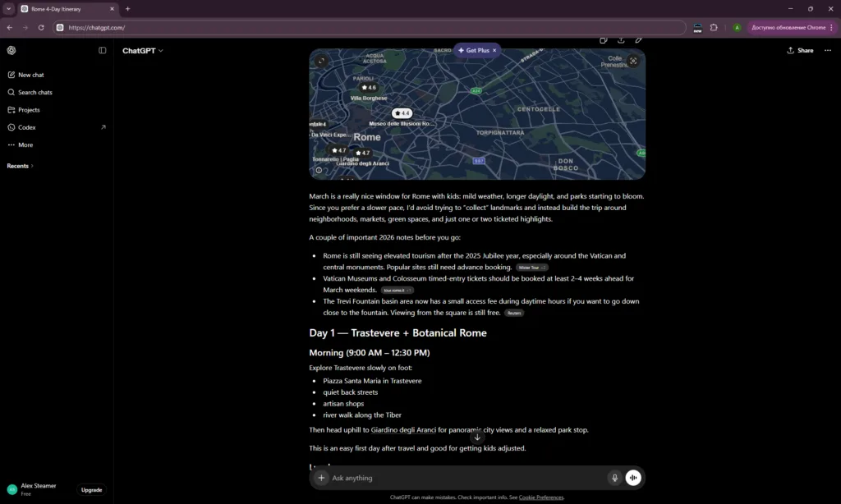Screen dimensions: 841x504
Task: Dismiss the Get Plus banner
Action: 494,50
